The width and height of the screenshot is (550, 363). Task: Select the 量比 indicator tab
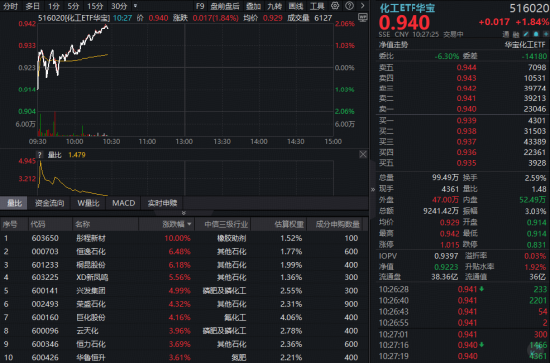(14, 203)
